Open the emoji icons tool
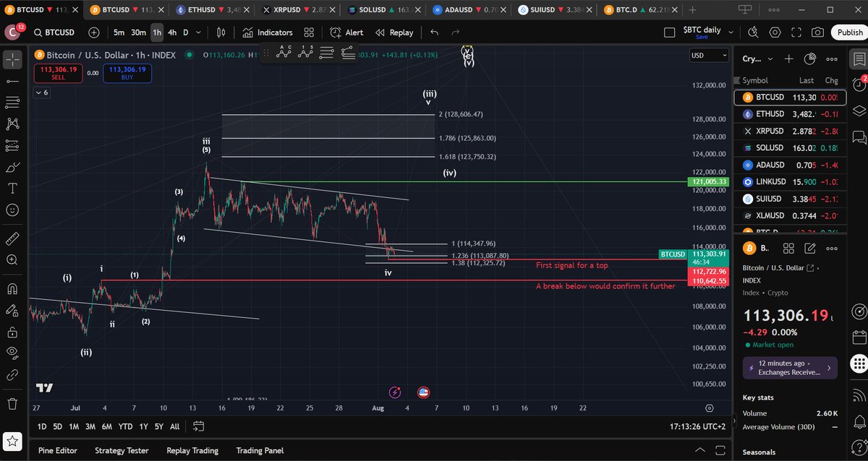Viewport: 868px width, 461px height. click(12, 210)
